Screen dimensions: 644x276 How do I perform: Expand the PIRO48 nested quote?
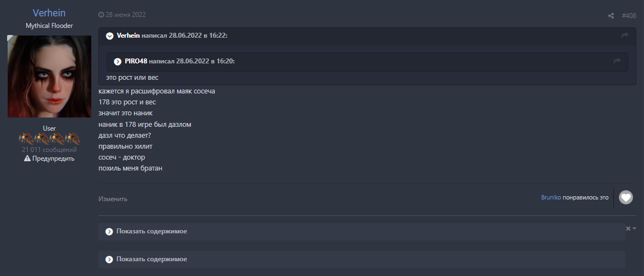[x=118, y=61]
